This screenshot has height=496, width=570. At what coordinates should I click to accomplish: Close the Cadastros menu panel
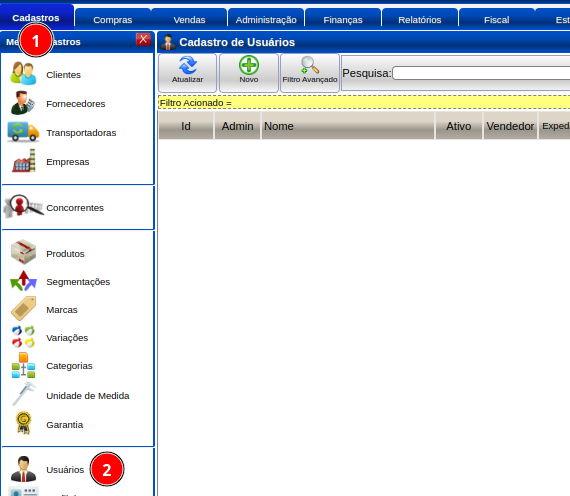tap(143, 39)
